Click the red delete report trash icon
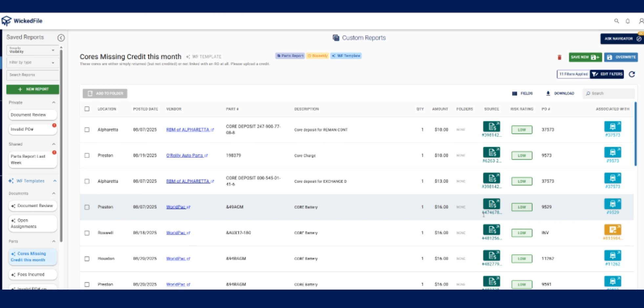644x308 pixels. coord(559,57)
